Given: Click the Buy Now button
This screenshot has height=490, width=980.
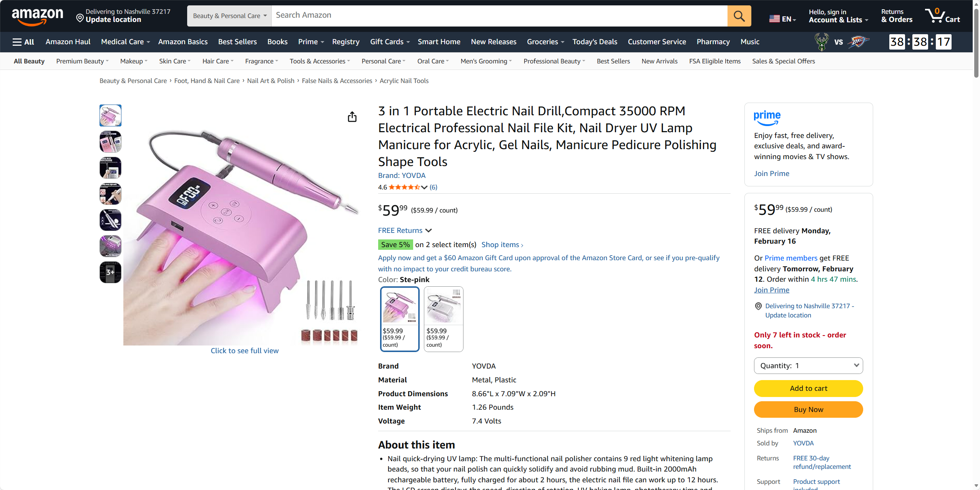Looking at the screenshot, I should (x=808, y=409).
